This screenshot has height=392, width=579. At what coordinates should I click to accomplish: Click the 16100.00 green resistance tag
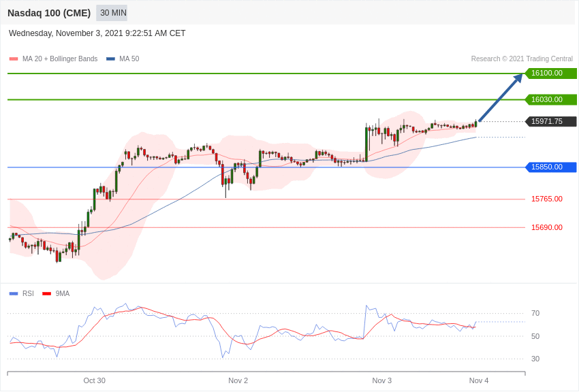pos(550,73)
